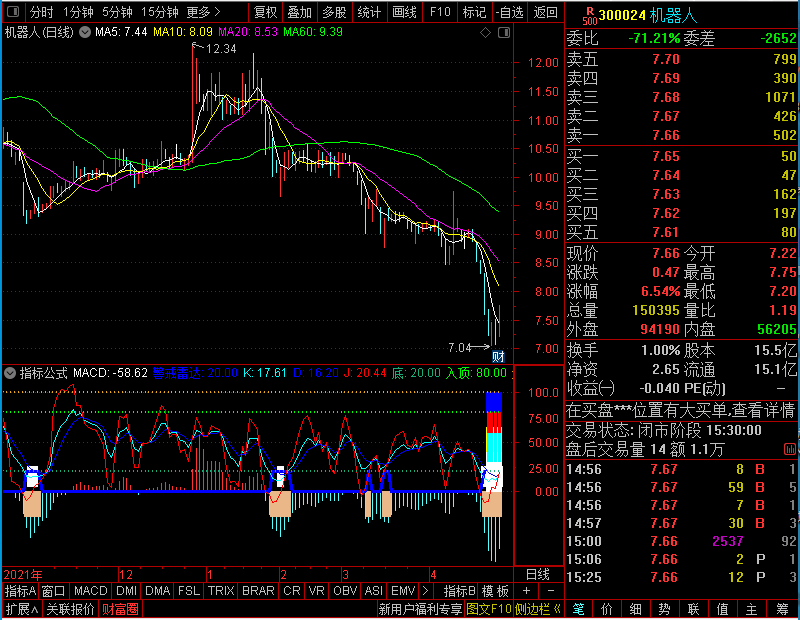Select the 1分钟 period
800x620 pixels.
[x=78, y=12]
